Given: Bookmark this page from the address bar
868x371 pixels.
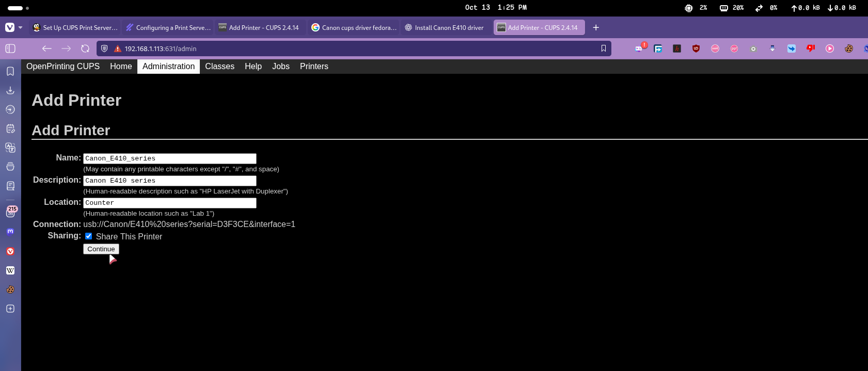Looking at the screenshot, I should click(x=603, y=49).
